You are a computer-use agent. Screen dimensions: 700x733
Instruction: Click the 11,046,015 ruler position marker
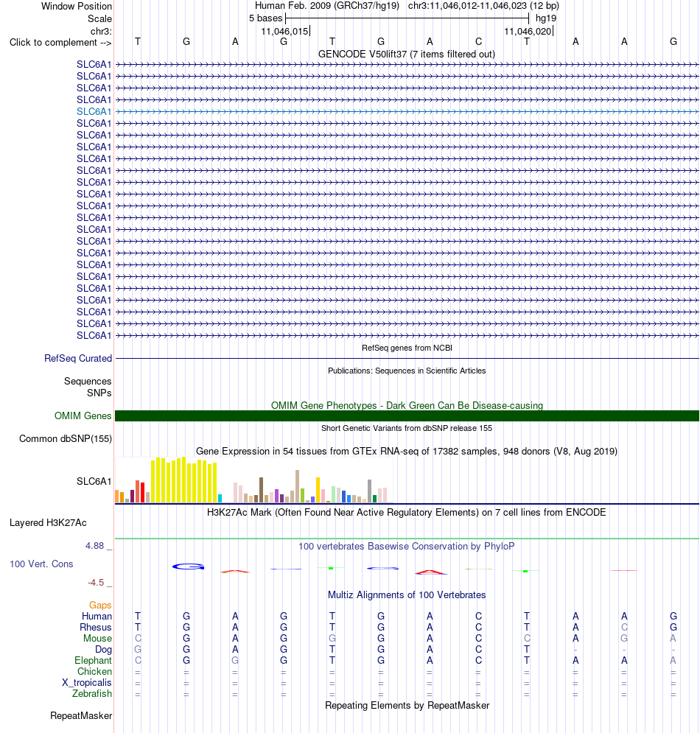284,32
